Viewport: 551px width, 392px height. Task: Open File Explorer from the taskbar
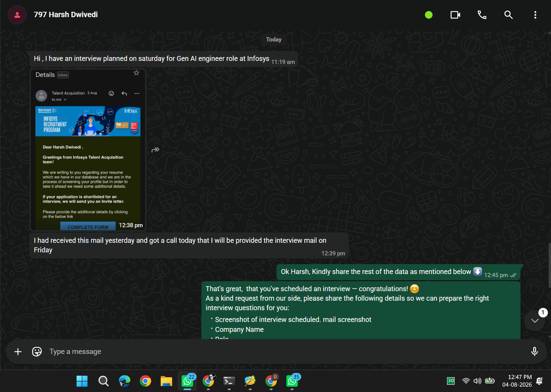click(166, 381)
